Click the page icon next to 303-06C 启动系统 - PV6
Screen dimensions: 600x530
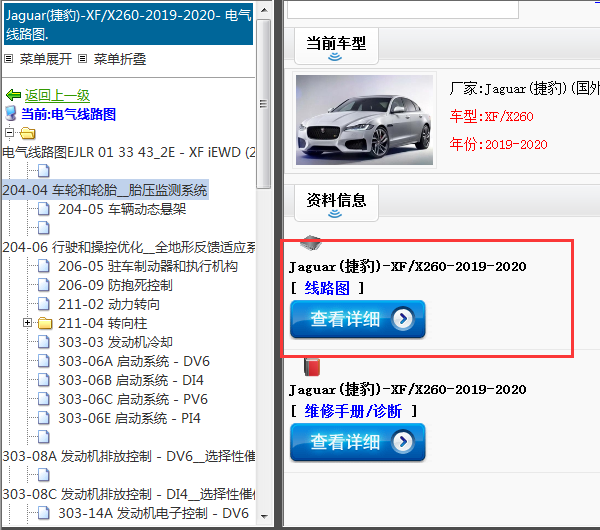coord(44,399)
